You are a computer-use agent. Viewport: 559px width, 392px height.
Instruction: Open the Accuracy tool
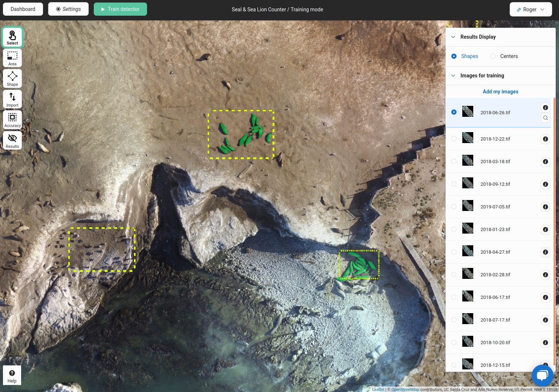click(x=12, y=120)
